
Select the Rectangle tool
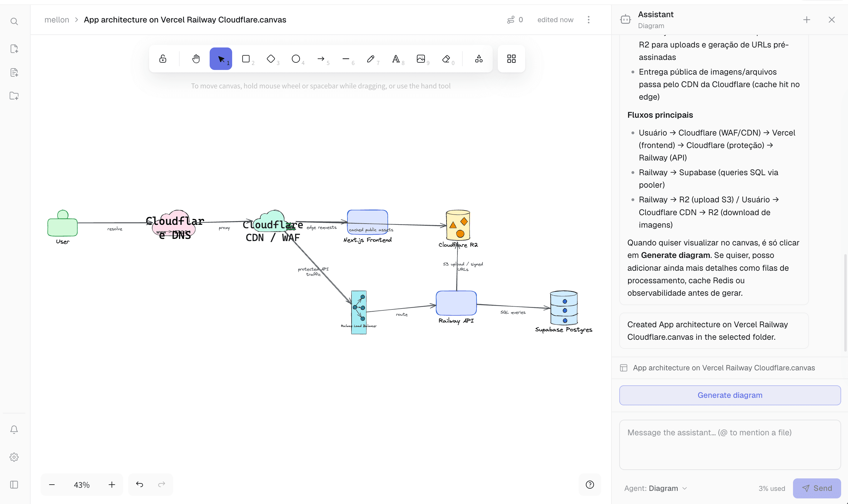pos(246,59)
